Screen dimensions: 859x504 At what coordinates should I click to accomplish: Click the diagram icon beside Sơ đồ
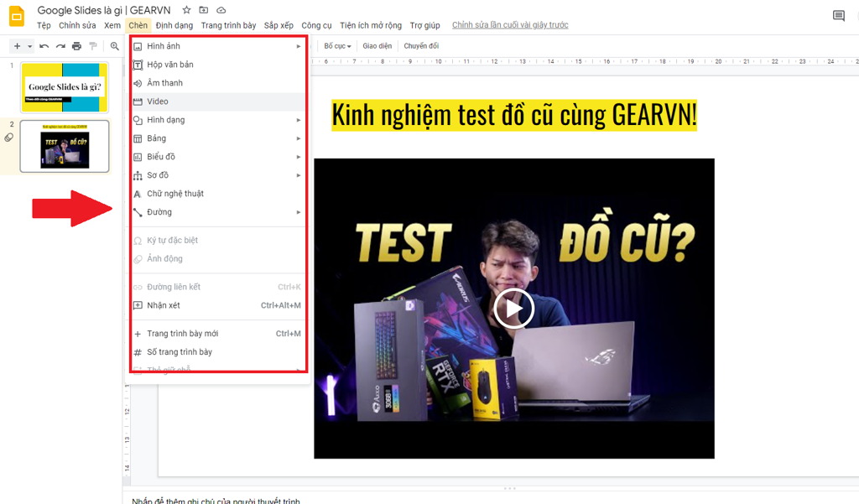[x=138, y=176]
